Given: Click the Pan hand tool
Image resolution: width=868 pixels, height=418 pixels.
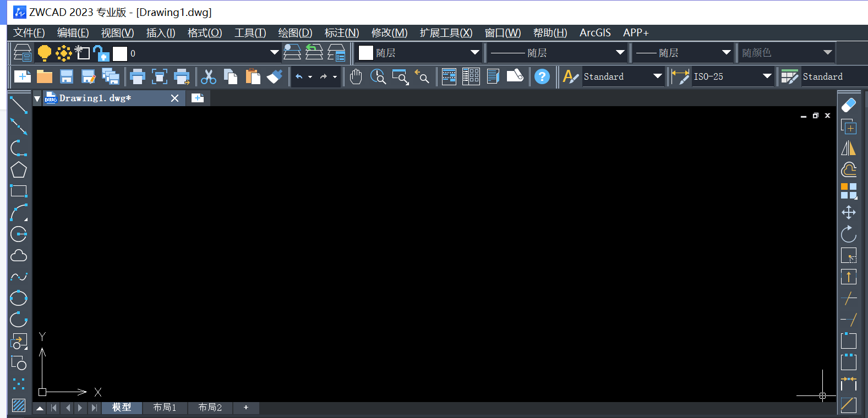Looking at the screenshot, I should pos(356,76).
